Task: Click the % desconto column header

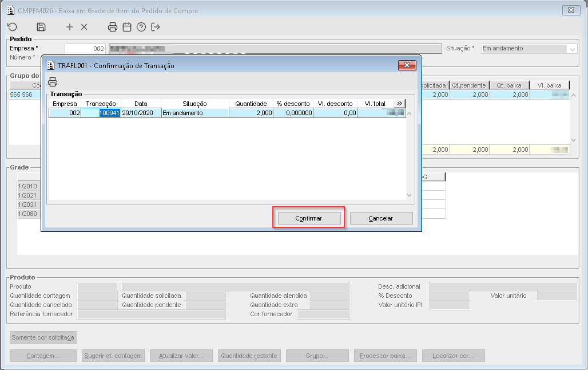Action: [x=293, y=103]
